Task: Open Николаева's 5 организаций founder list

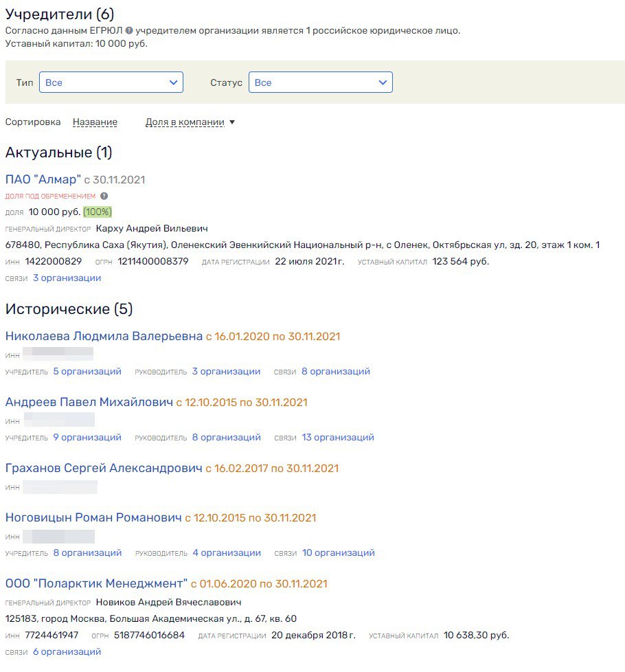Action: 87,371
